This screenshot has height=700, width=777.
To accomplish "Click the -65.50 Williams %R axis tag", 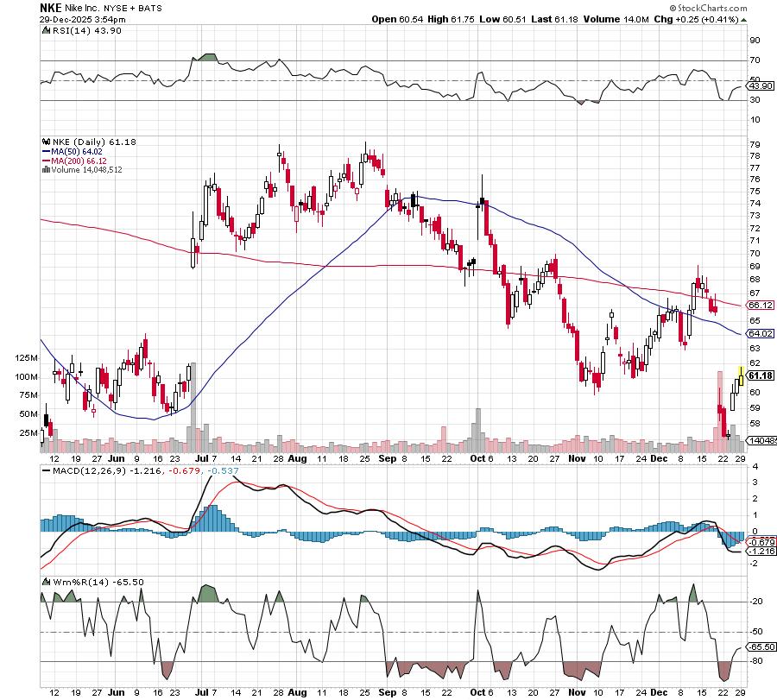I will (760, 646).
